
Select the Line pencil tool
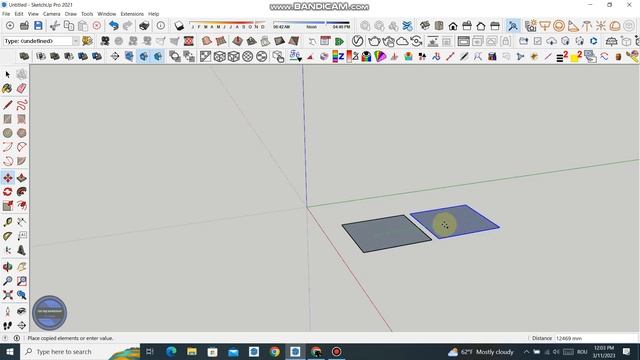[x=7, y=105]
